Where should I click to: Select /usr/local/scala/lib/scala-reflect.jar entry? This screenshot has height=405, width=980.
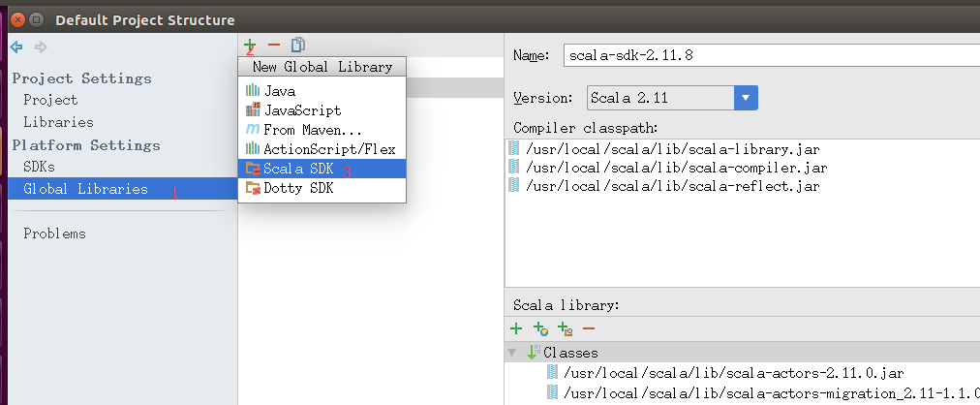[672, 186]
